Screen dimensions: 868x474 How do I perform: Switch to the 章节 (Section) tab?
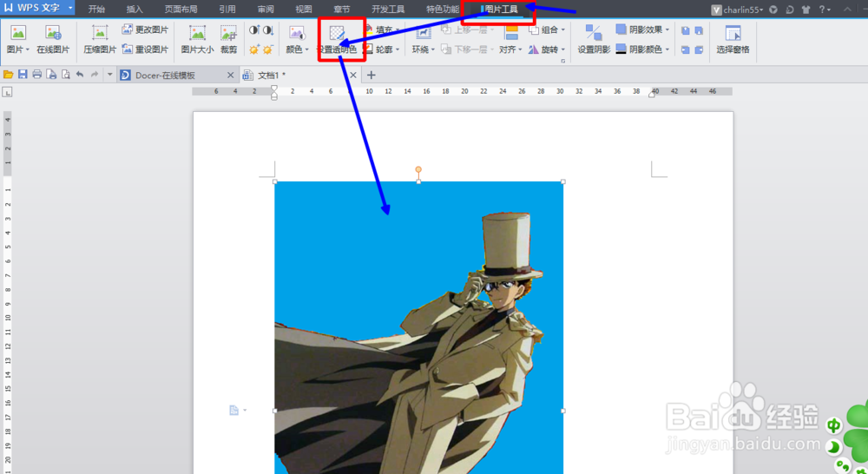[341, 10]
